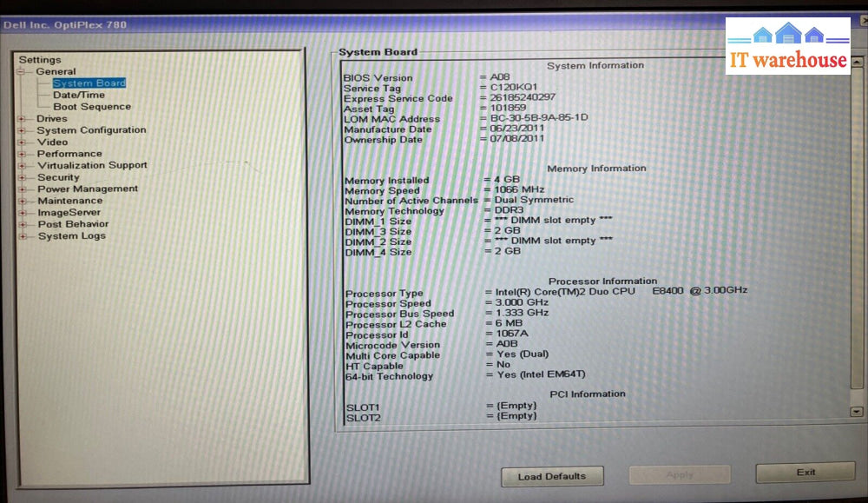Open the Date/Time settings
868x503 pixels.
tap(78, 95)
